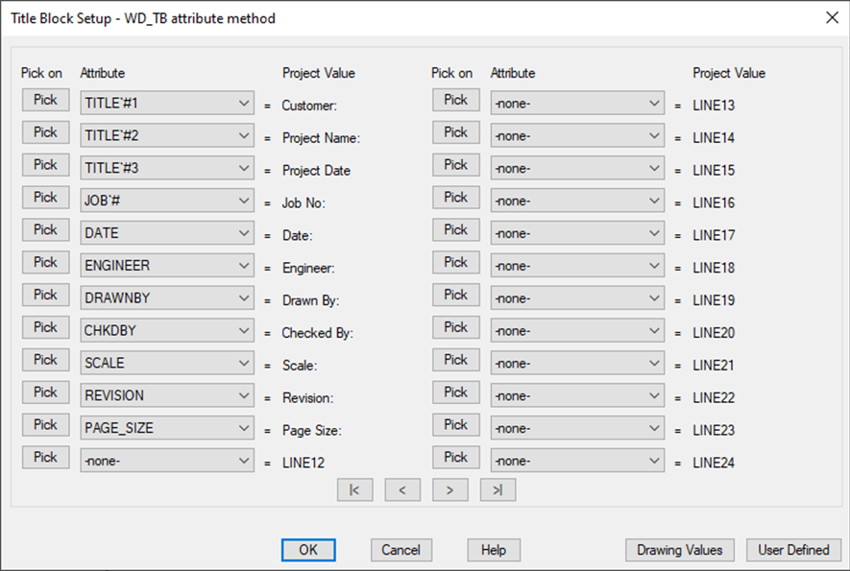
Task: Jump to last page of attribute lines
Action: 498,490
